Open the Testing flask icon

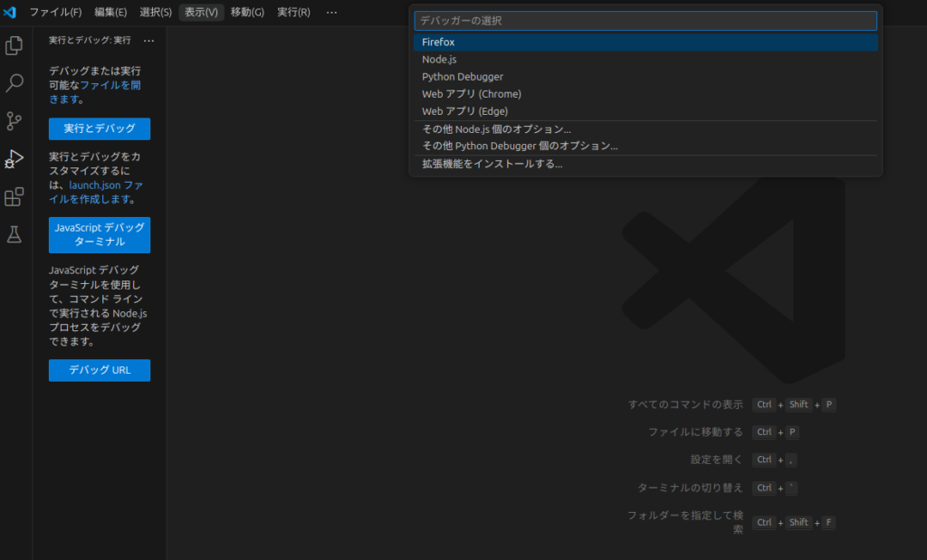click(x=14, y=235)
